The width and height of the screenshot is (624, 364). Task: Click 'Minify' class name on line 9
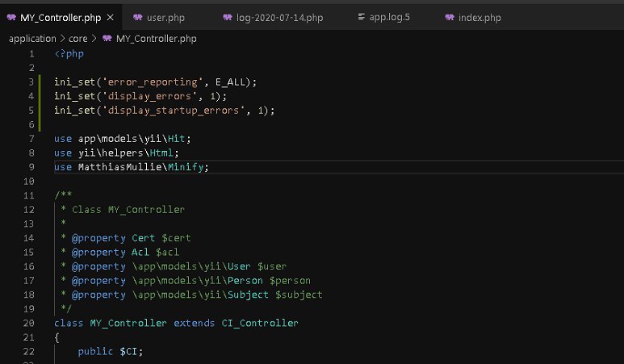pyautogui.click(x=186, y=167)
